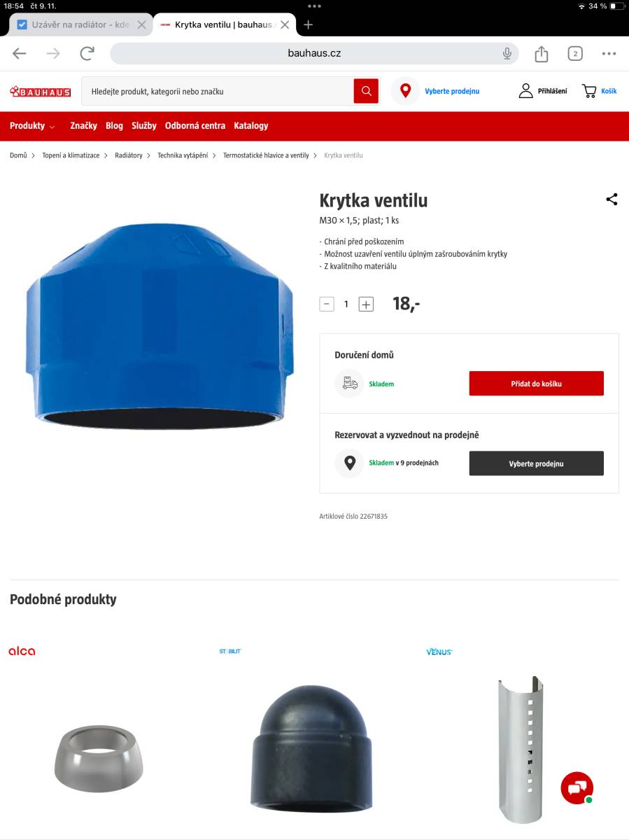Reload the page with the refresh icon
The image size is (629, 840).
click(x=87, y=53)
